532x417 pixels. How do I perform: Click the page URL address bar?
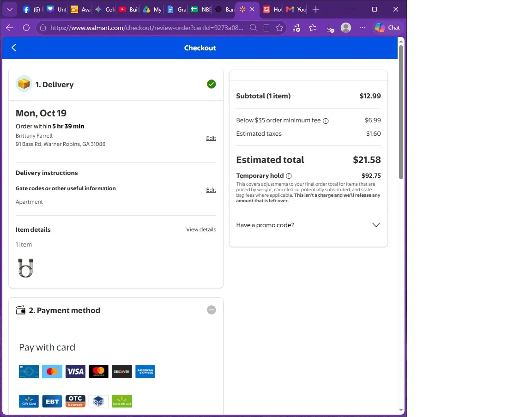146,28
